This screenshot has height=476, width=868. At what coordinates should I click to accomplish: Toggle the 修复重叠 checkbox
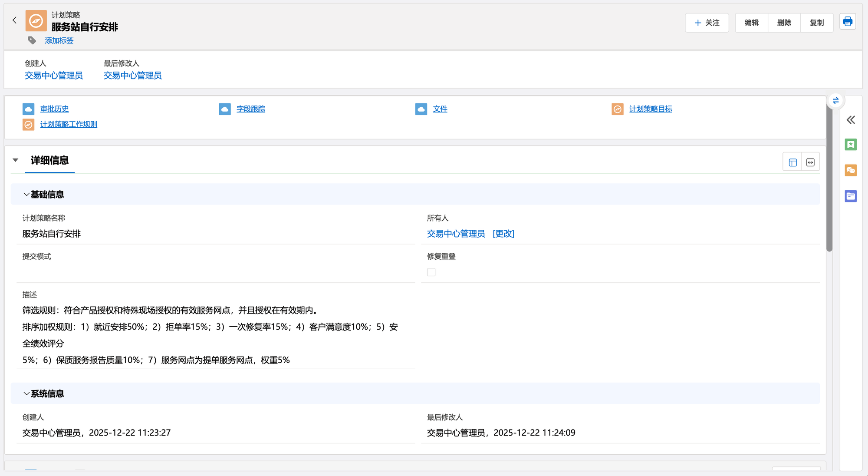click(431, 272)
